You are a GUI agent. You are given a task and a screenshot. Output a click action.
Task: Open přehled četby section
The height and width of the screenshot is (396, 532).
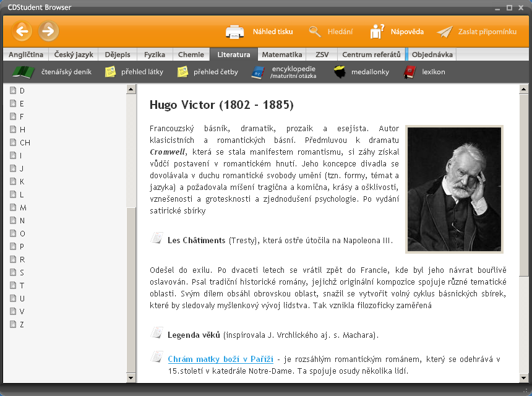pos(216,72)
